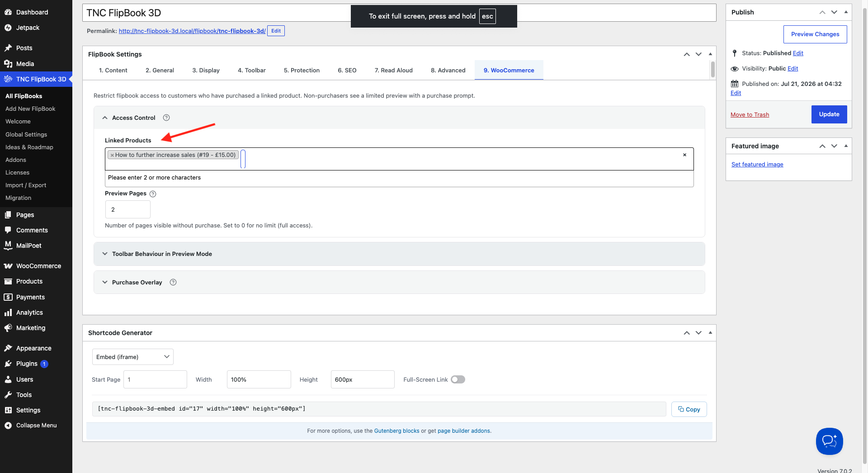
Task: Click the Analytics bar chart icon
Action: tap(8, 312)
